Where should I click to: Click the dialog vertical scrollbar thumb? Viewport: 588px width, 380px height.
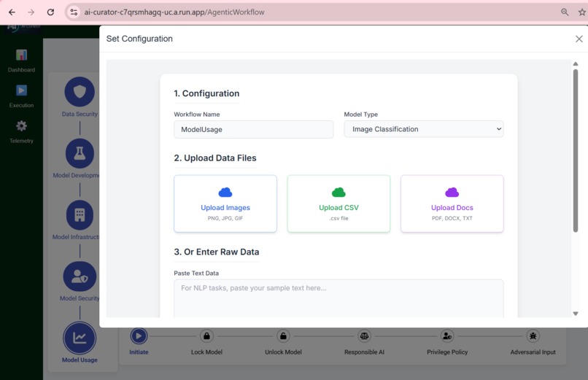(x=576, y=151)
